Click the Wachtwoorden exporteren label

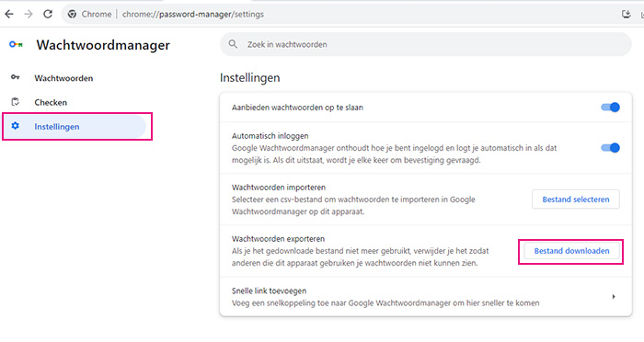278,238
